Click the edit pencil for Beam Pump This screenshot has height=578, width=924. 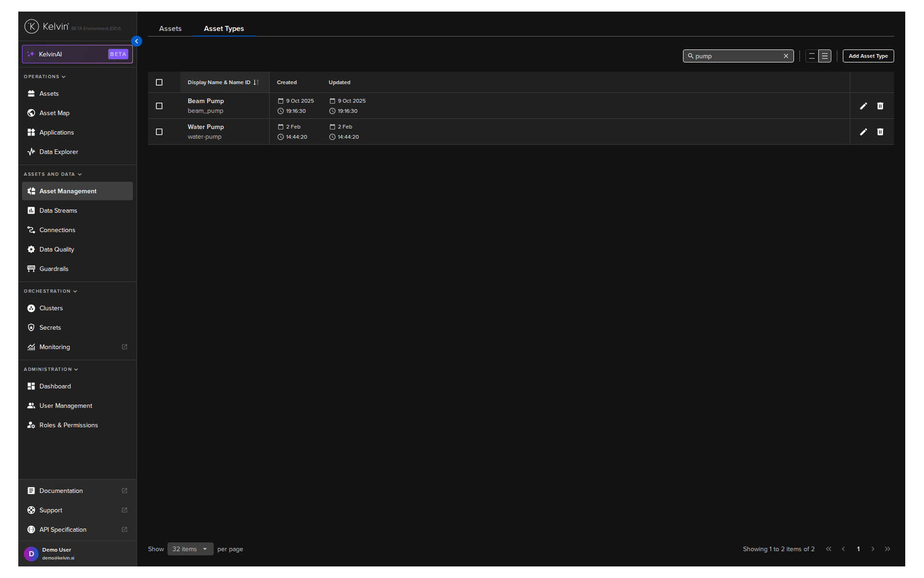[x=863, y=106]
